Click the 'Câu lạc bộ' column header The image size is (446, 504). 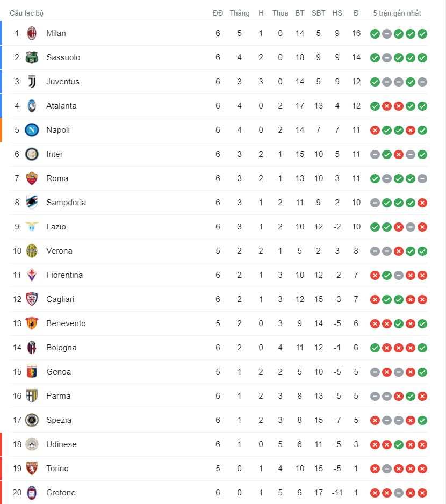pos(27,13)
